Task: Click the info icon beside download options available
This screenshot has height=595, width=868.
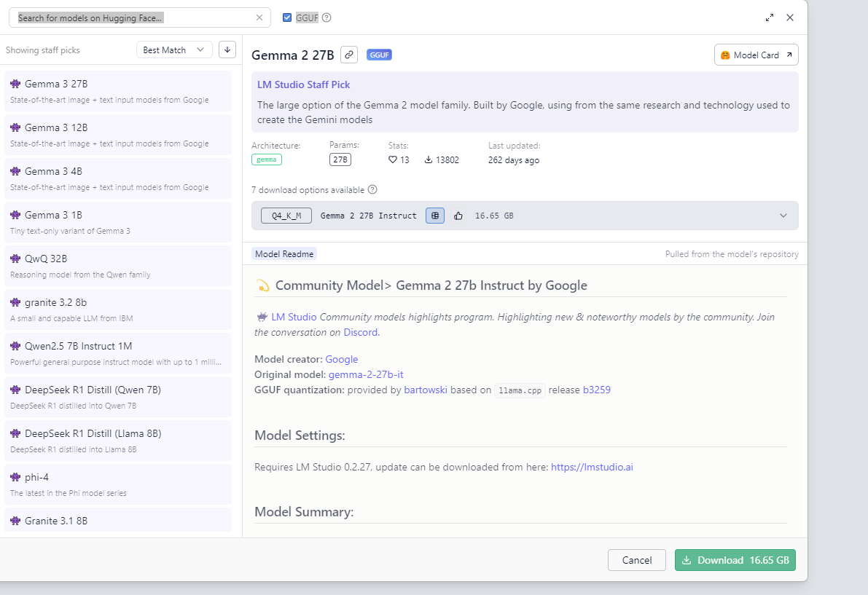Action: pos(372,190)
